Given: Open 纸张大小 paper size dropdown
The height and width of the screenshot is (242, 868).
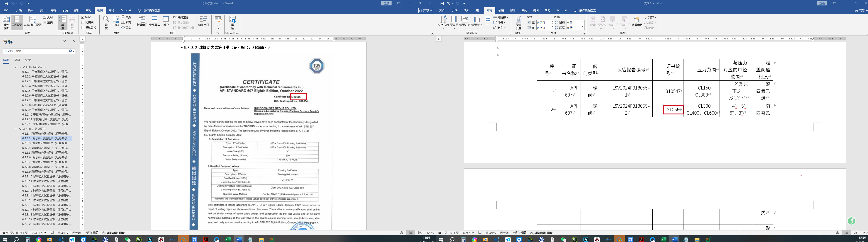Looking at the screenshot, I should pos(477,22).
